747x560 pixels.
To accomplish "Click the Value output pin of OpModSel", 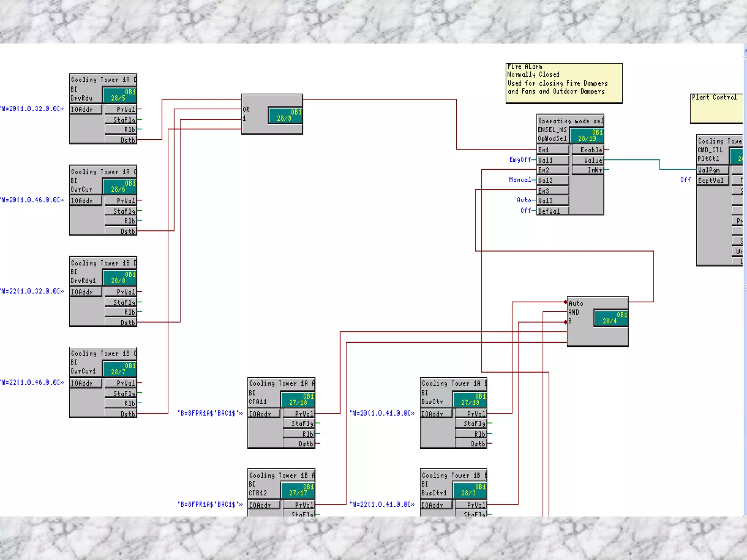I will point(588,160).
